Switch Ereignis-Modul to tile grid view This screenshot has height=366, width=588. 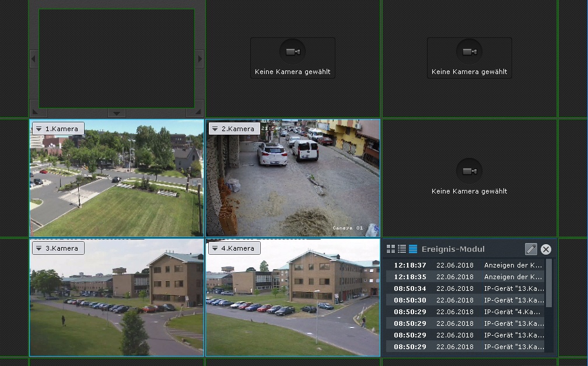click(391, 249)
